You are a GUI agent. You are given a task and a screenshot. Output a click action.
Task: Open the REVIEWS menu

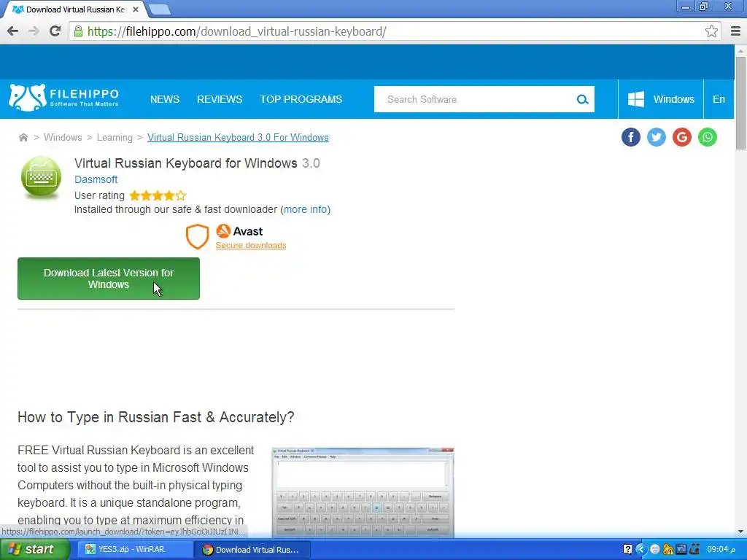pos(220,99)
